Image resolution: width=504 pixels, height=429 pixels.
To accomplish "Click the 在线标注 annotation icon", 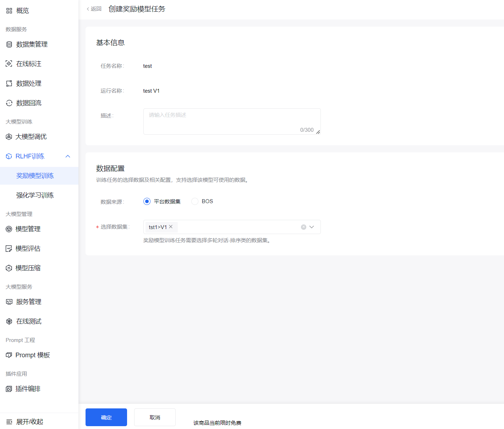I will (x=9, y=64).
